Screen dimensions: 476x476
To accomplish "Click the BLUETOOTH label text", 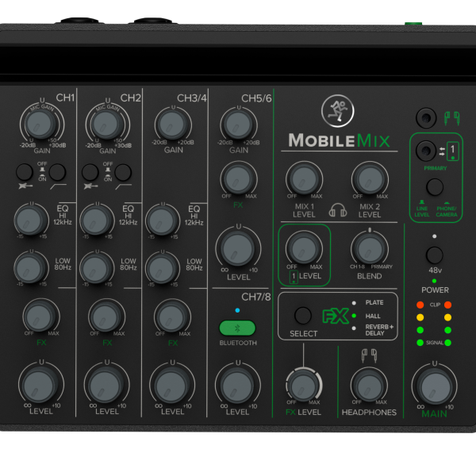I will tap(238, 343).
